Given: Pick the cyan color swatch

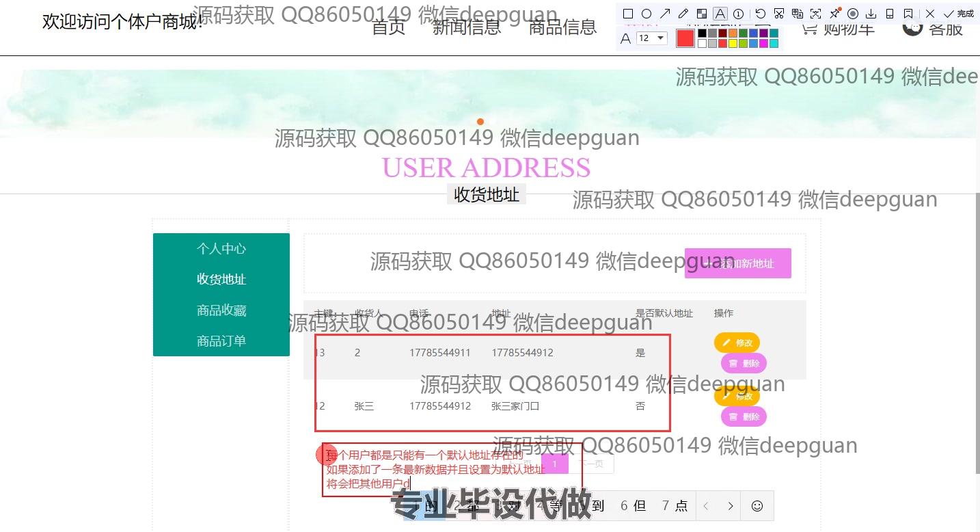Looking at the screenshot, I should (774, 44).
